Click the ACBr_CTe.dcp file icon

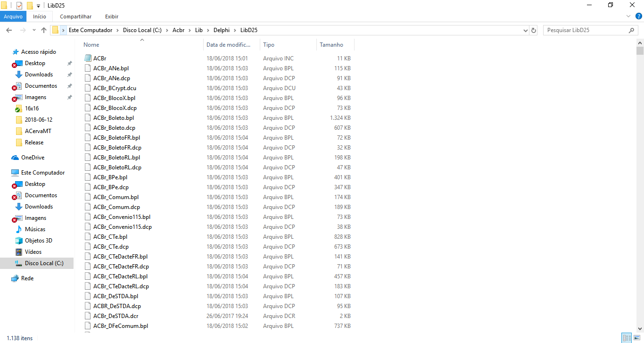click(87, 247)
